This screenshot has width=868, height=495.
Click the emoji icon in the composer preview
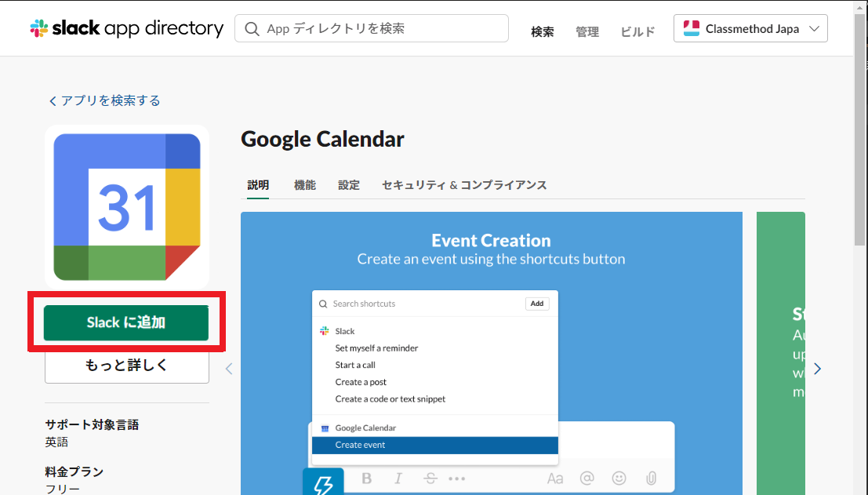point(619,479)
